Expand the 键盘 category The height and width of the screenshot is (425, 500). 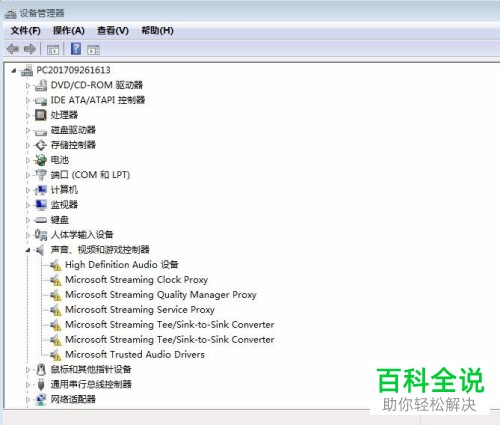click(x=28, y=220)
